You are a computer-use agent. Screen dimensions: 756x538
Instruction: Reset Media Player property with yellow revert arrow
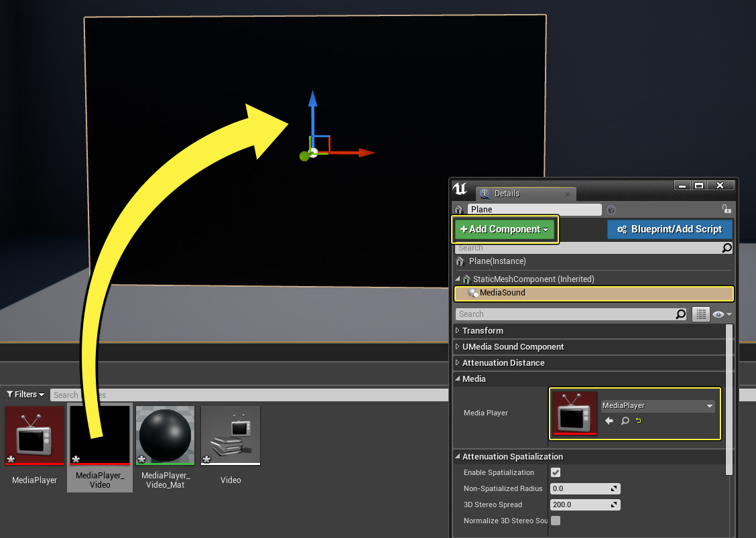[x=639, y=421]
